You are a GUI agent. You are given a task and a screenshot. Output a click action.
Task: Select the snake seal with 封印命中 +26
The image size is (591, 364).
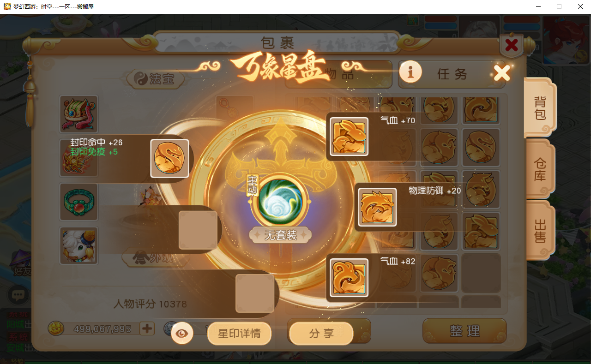point(169,158)
